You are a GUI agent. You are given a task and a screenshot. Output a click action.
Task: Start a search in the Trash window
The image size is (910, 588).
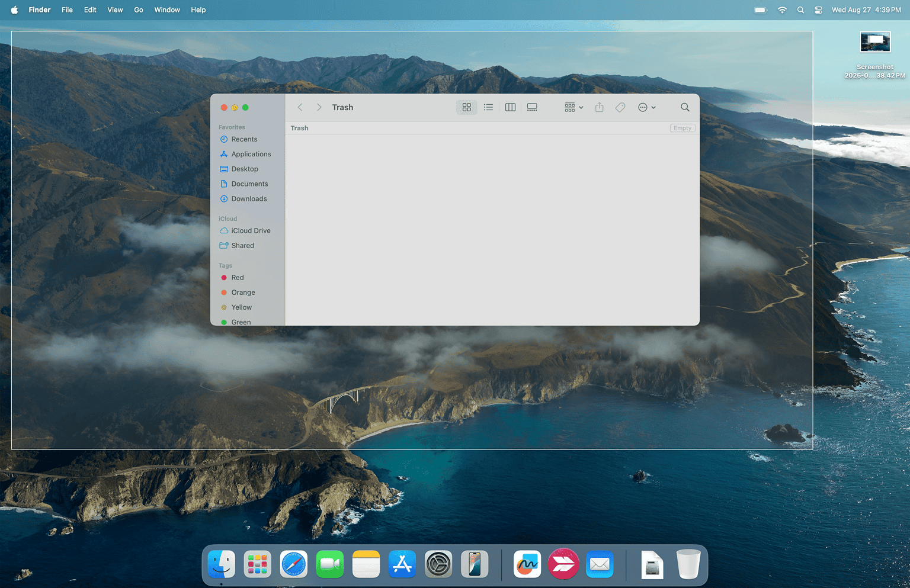click(x=684, y=107)
